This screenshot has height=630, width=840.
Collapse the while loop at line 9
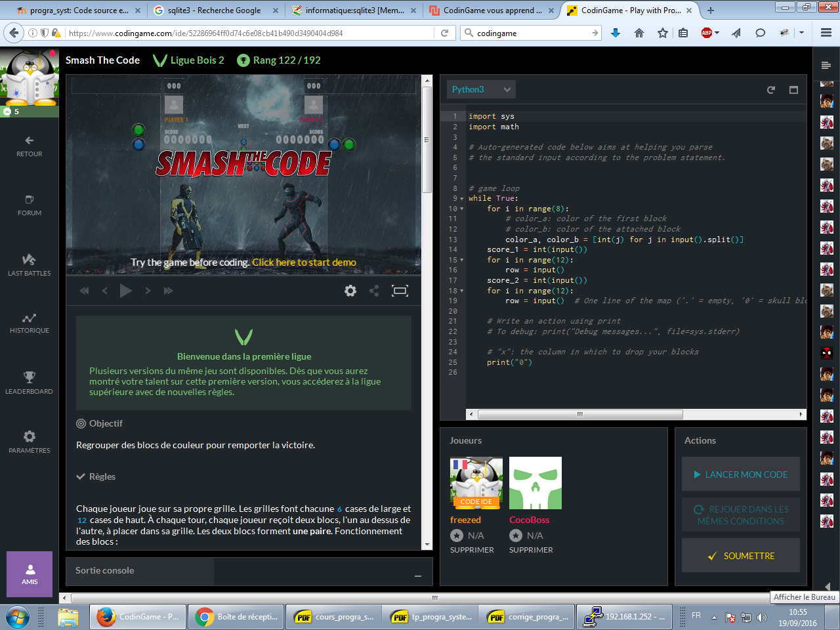click(x=461, y=198)
